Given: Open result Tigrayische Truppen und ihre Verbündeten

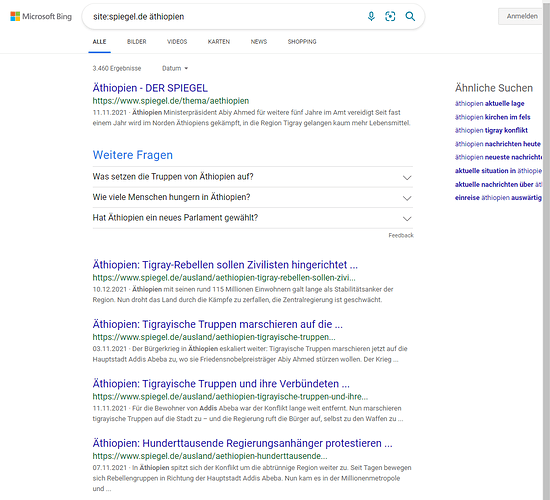Looking at the screenshot, I should [x=221, y=384].
